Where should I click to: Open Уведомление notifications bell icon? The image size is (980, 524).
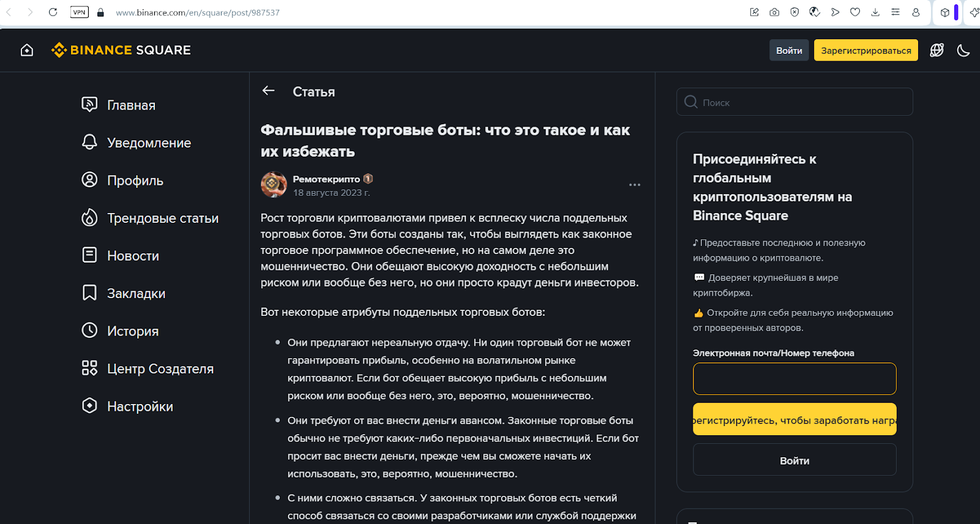[89, 142]
